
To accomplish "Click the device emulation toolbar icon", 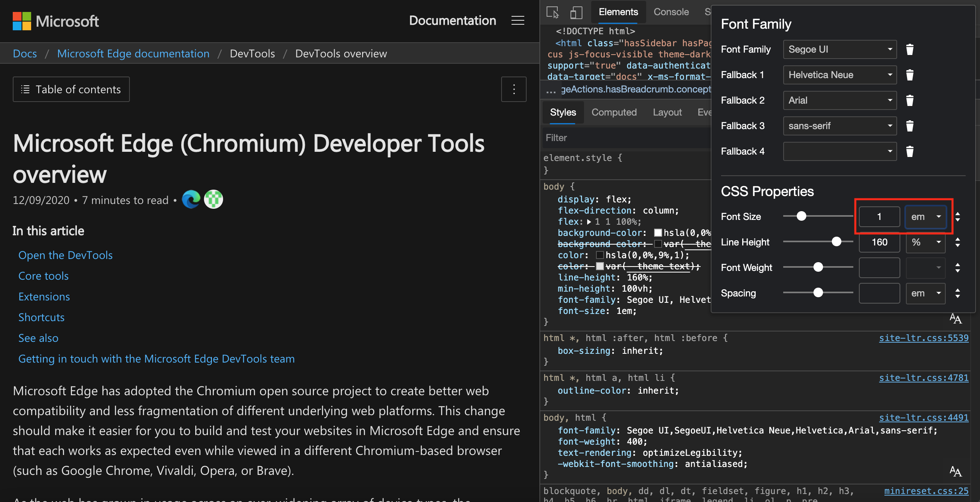I will [x=575, y=11].
